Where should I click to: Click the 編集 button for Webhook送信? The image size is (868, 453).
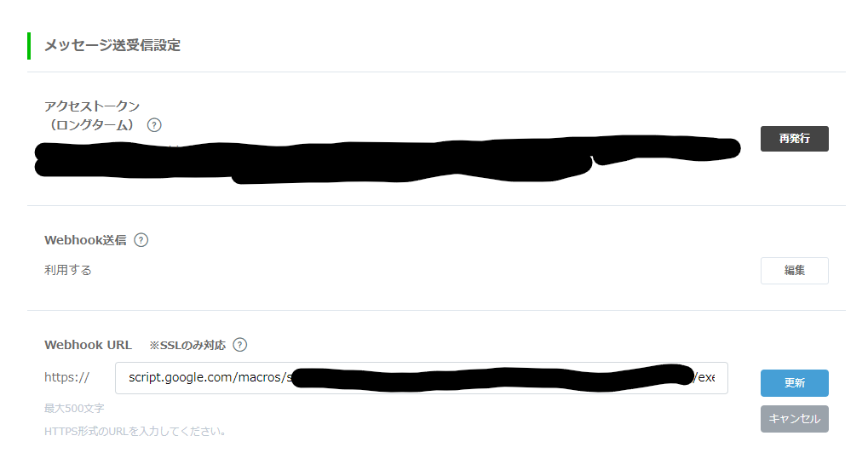click(795, 271)
